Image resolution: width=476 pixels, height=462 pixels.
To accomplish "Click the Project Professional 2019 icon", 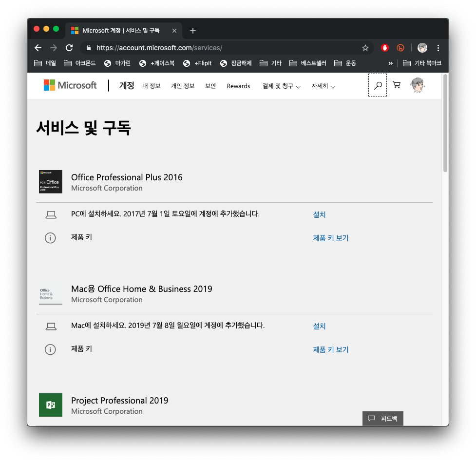I will pos(51,405).
